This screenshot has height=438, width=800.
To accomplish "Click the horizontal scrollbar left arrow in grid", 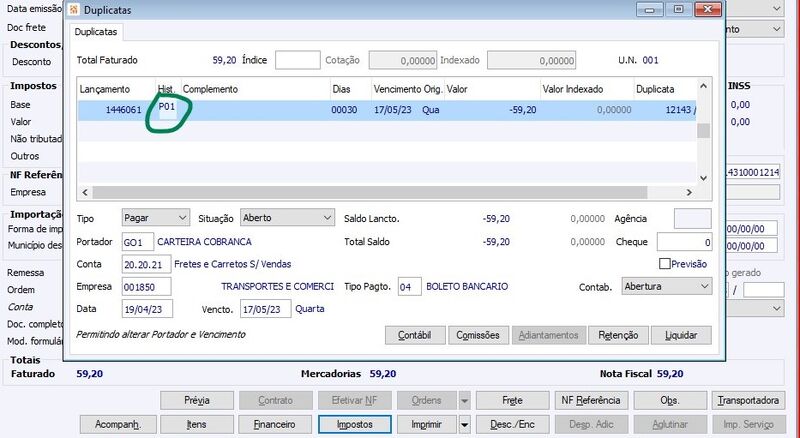I will point(85,192).
